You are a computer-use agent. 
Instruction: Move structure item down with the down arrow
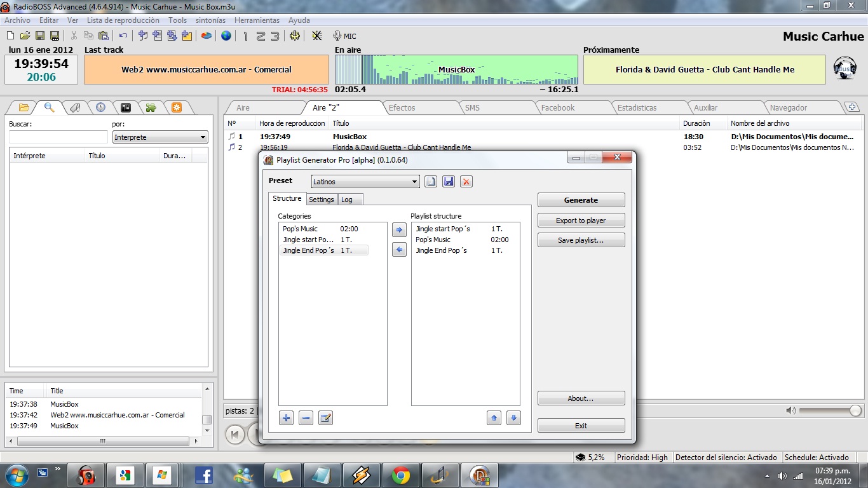click(513, 418)
